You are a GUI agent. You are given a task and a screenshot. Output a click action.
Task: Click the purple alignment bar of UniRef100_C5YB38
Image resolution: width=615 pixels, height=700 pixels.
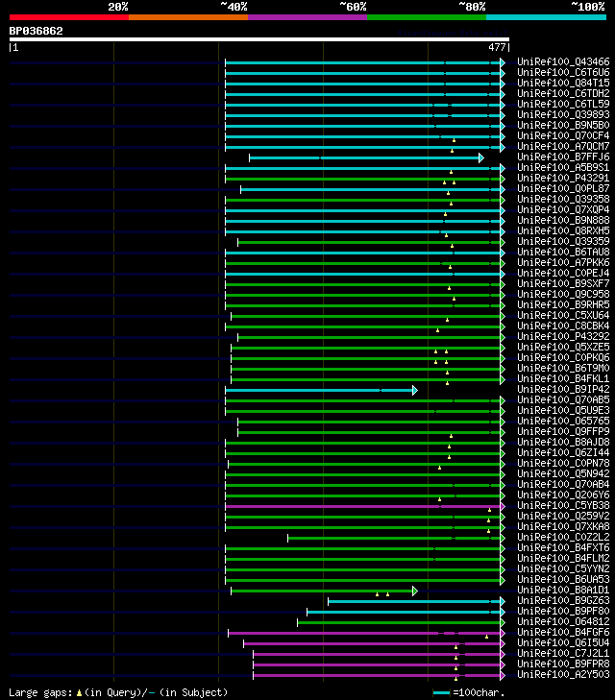tap(362, 507)
